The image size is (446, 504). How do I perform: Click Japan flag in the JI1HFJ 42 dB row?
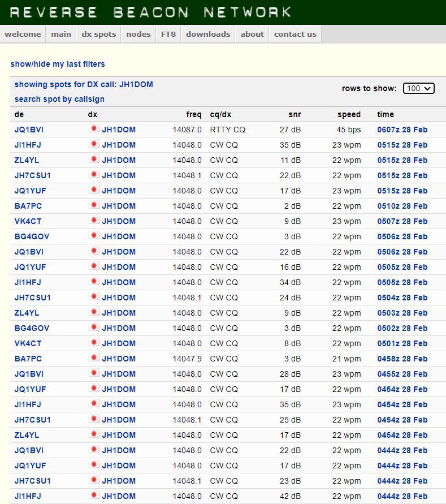[x=93, y=495]
